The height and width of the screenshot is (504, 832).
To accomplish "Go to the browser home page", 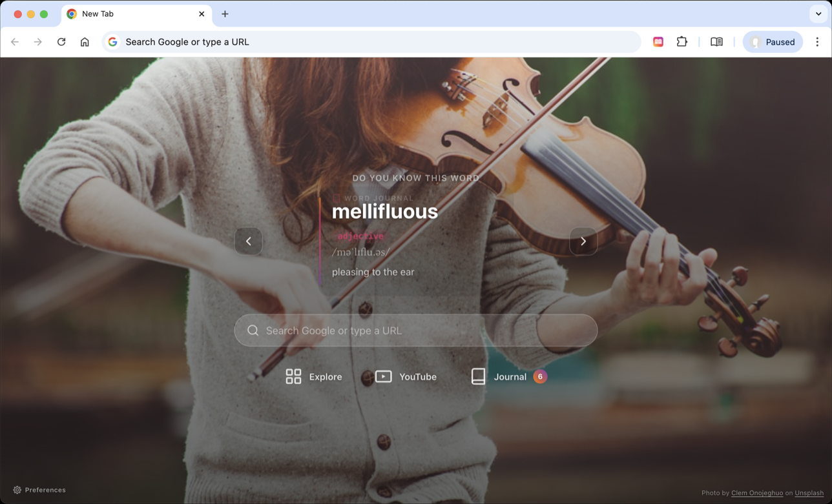I will coord(85,41).
